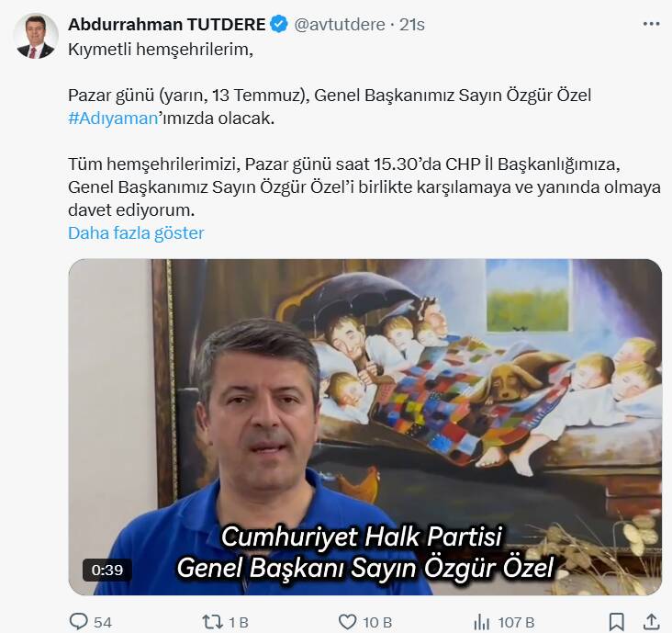Click the 107 B views count

tap(516, 622)
